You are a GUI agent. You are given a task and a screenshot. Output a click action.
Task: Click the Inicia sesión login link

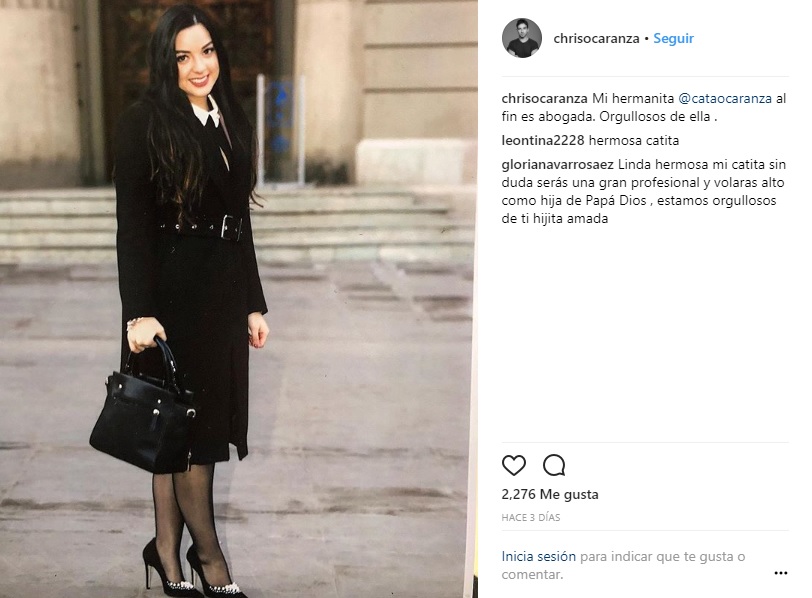pos(538,556)
